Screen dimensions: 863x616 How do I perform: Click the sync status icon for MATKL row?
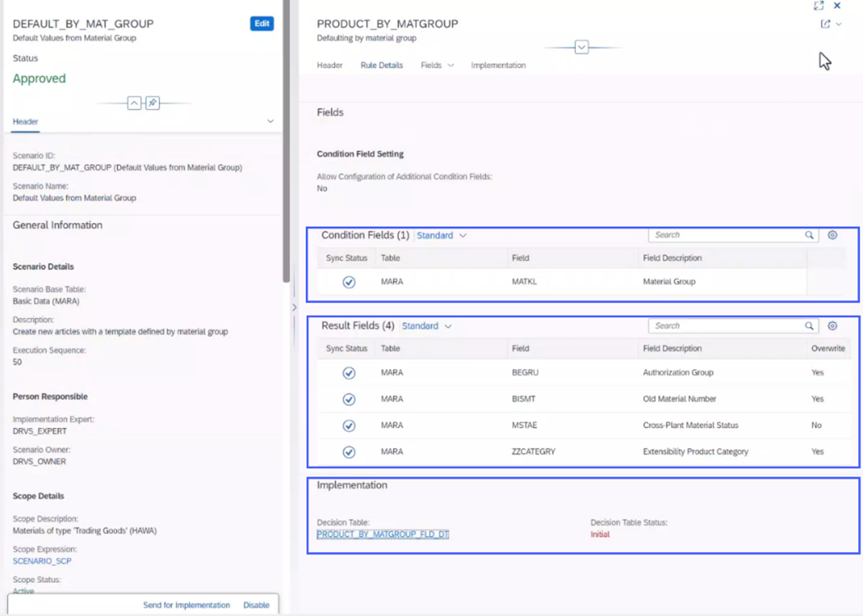(x=348, y=282)
